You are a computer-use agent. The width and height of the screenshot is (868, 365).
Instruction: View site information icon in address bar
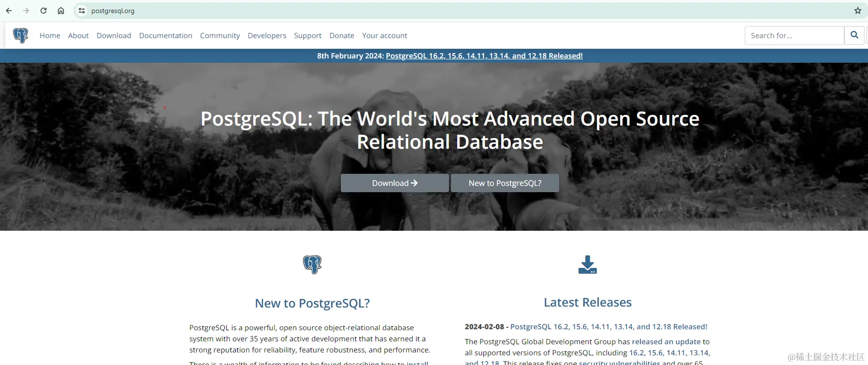tap(82, 11)
